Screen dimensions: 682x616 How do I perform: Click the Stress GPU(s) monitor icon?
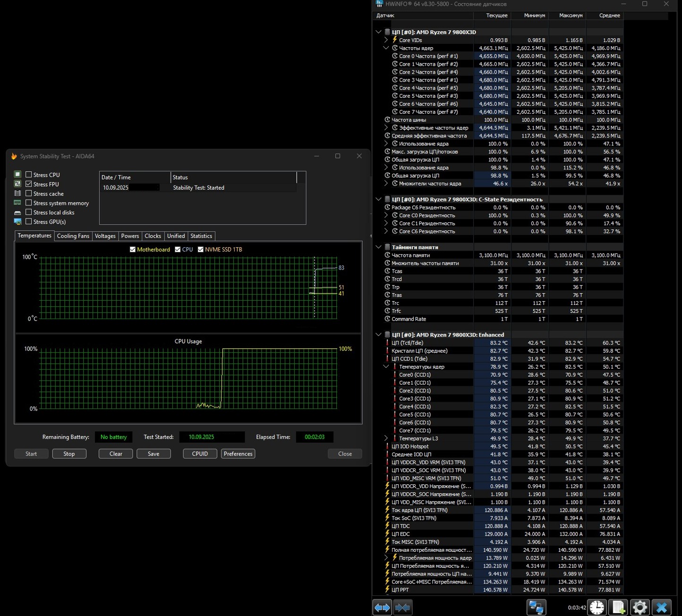17,222
